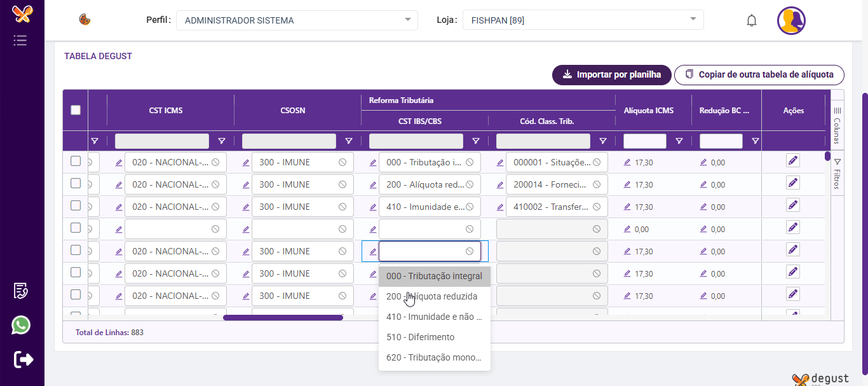
Task: Click Copiar de outra tabela de alíquota
Action: pos(759,74)
